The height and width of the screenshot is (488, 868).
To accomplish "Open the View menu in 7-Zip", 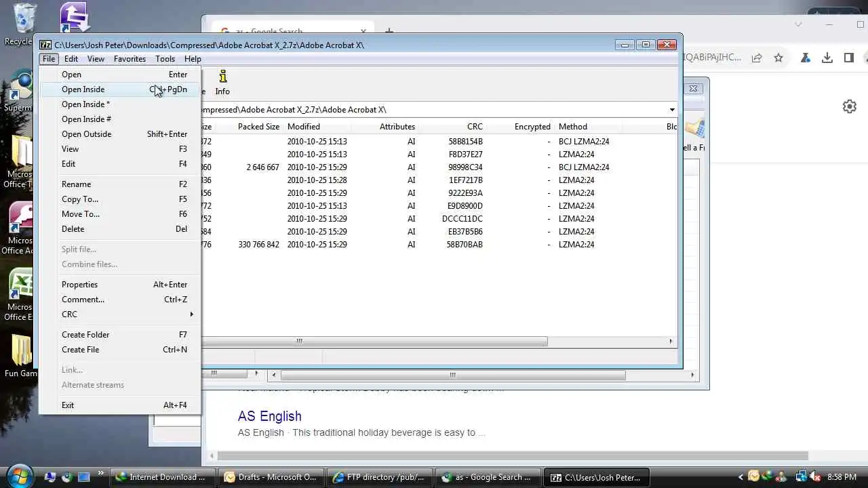I will 96,59.
